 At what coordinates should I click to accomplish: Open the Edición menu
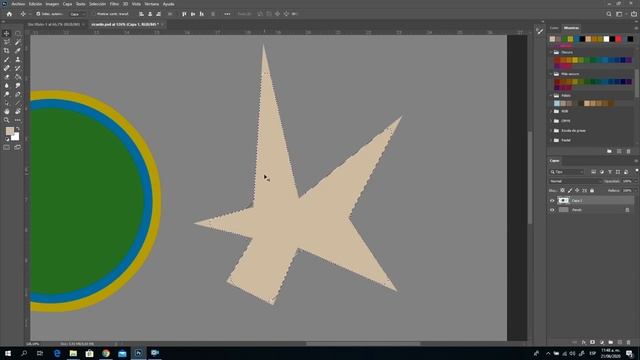(x=36, y=4)
